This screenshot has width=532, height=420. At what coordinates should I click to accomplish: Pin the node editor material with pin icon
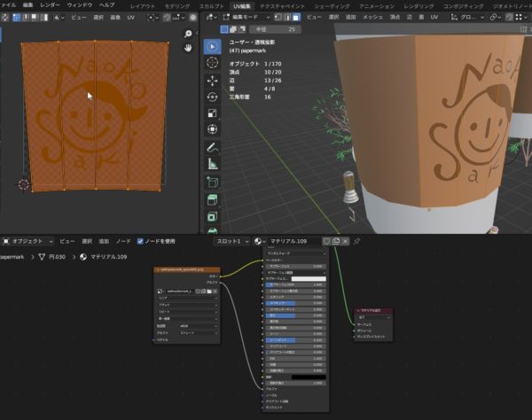pyautogui.click(x=357, y=240)
